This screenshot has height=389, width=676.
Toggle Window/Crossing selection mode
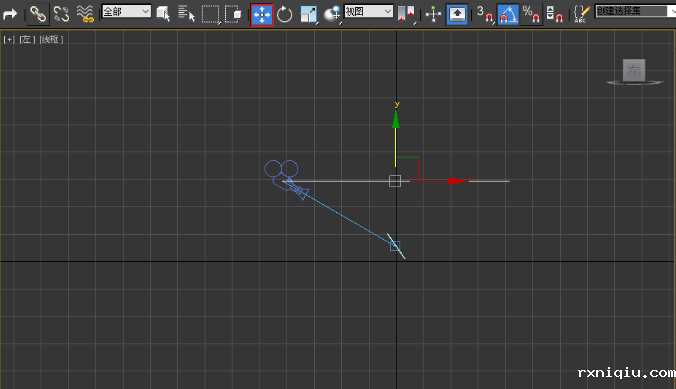pos(233,14)
